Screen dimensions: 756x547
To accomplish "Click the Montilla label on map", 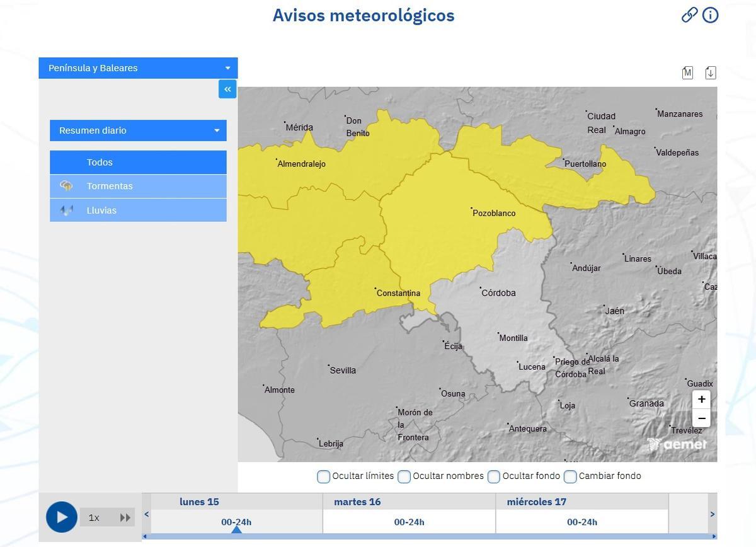I will click(x=513, y=338).
